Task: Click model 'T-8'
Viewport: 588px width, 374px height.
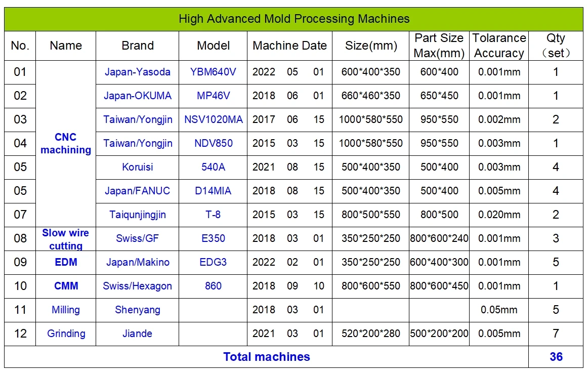Action: (x=213, y=215)
